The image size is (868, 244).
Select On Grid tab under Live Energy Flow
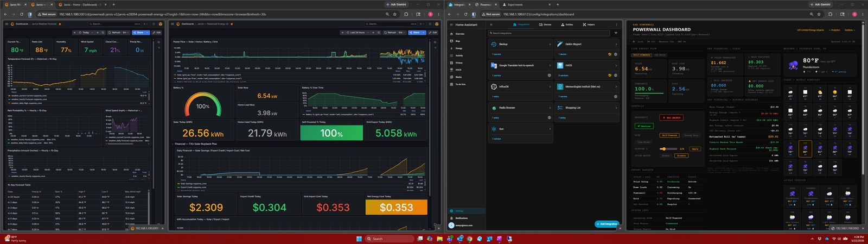point(660,55)
